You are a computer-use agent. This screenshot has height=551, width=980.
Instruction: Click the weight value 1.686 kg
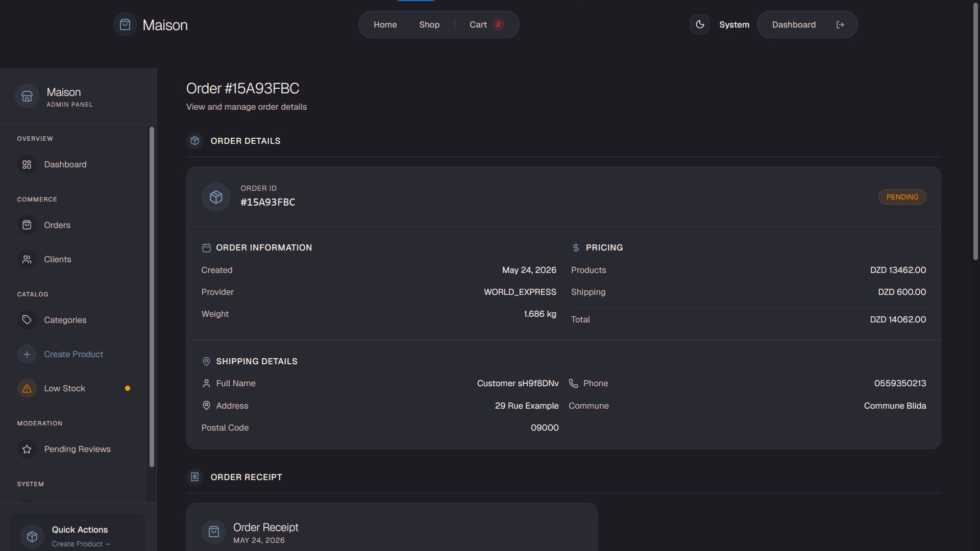[x=540, y=314]
